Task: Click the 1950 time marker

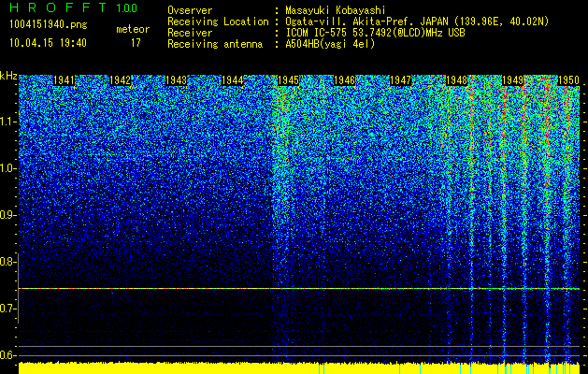Action: click(569, 80)
